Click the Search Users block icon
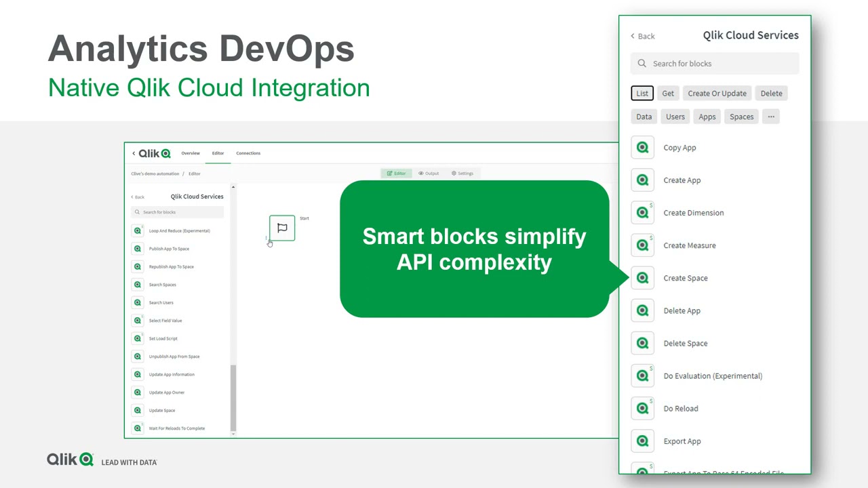Viewport: 868px width, 488px height. [x=138, y=302]
